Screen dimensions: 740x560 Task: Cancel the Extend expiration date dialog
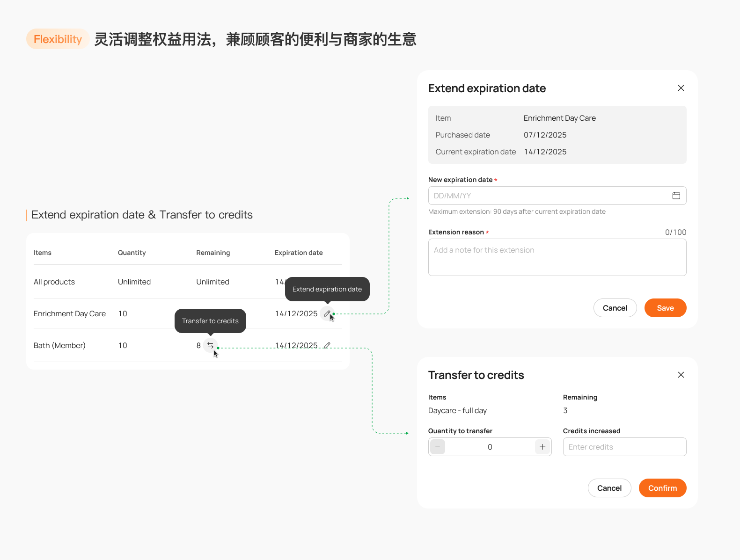click(615, 308)
